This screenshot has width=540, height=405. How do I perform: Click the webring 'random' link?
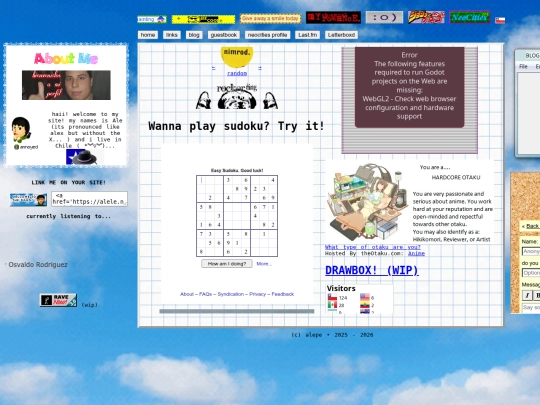click(237, 73)
